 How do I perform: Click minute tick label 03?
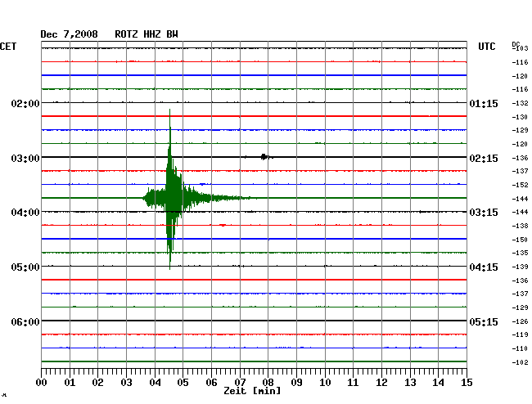coord(127,382)
